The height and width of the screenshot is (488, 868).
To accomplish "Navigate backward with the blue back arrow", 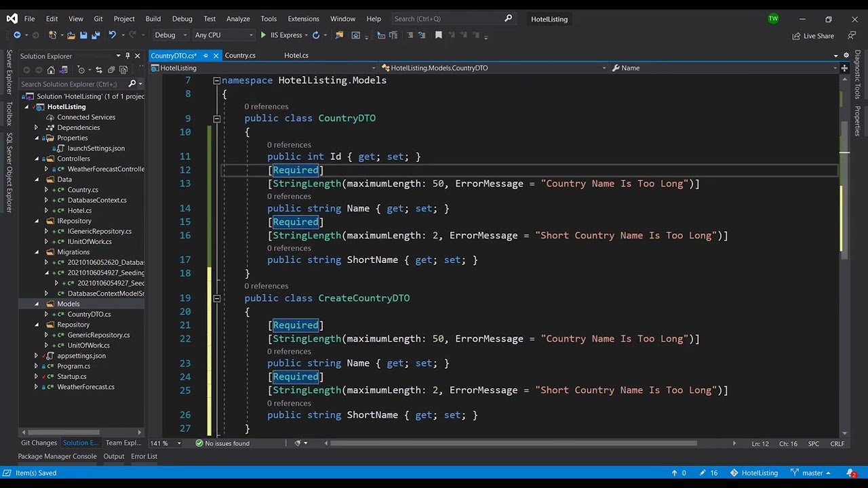I will [x=17, y=35].
